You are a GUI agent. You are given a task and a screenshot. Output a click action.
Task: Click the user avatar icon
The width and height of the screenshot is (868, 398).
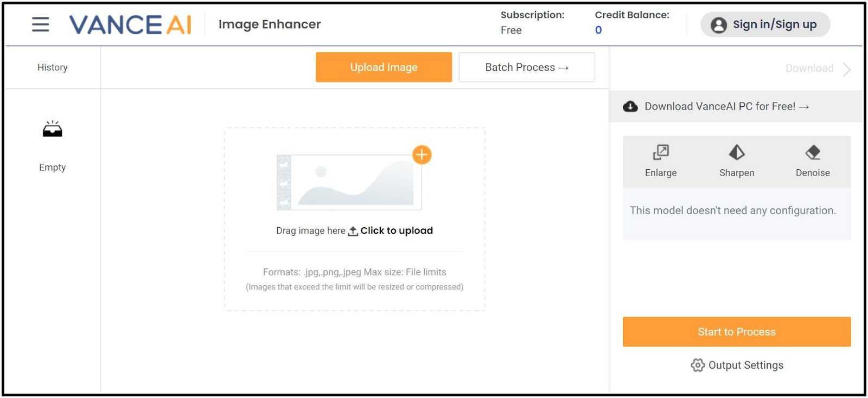[x=719, y=25]
